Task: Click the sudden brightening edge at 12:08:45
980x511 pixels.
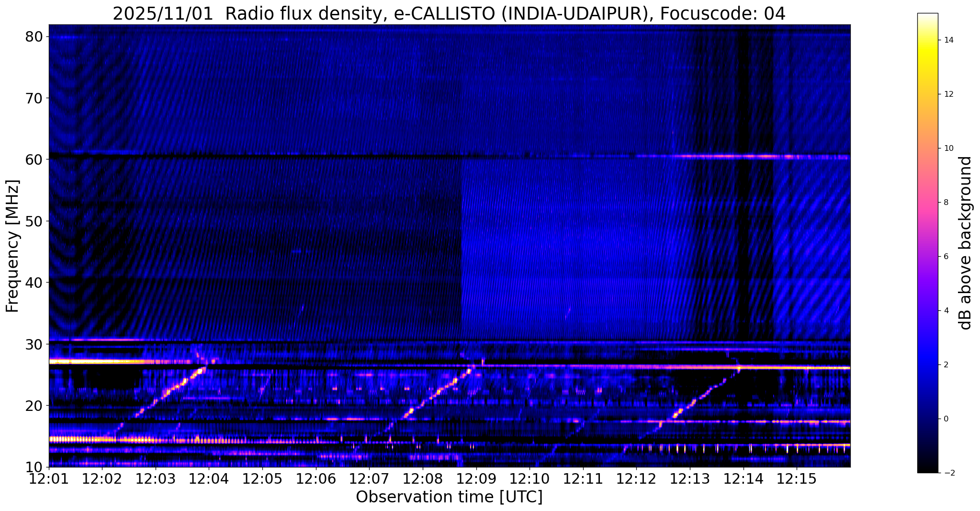Action: click(462, 249)
